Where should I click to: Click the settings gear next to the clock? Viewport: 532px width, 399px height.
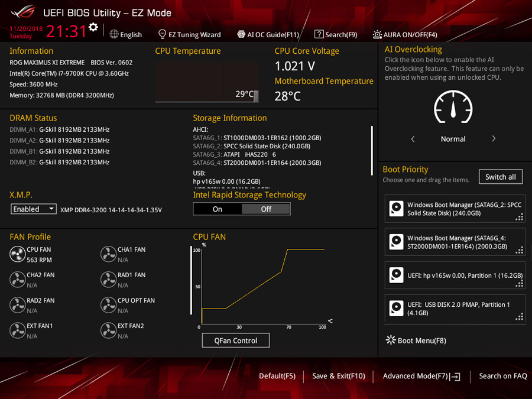click(93, 27)
